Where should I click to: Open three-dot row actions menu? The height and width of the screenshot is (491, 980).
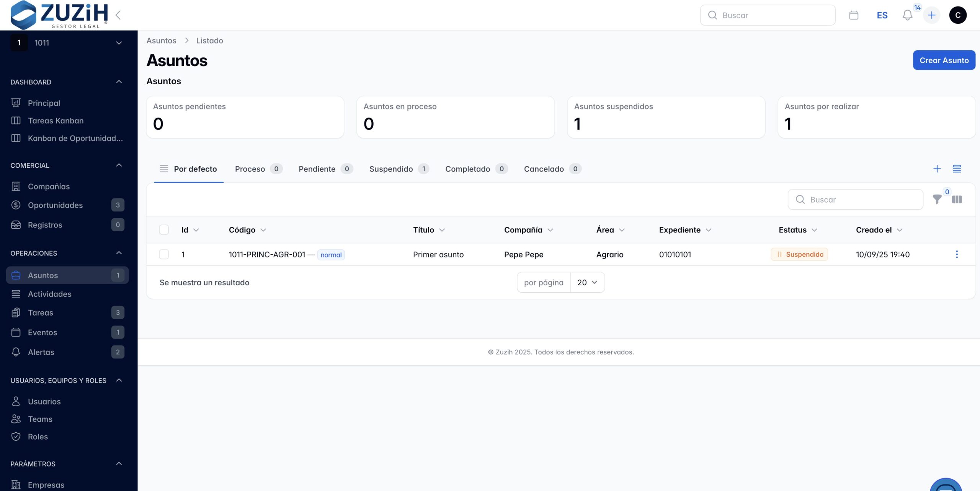point(957,254)
